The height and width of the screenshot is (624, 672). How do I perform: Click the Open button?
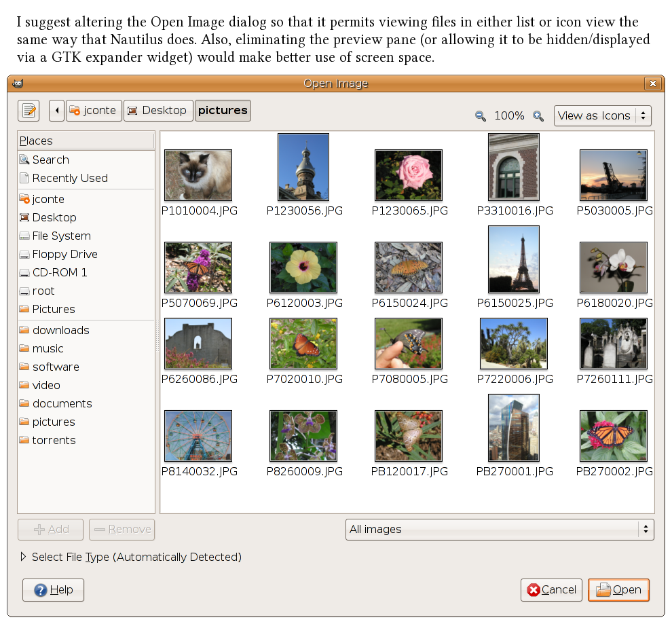[618, 590]
